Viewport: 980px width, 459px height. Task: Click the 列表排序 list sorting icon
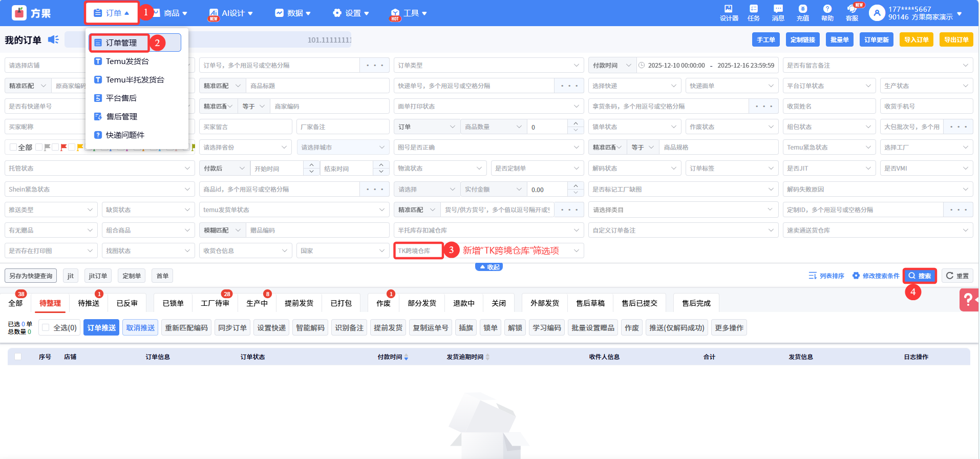click(x=813, y=276)
